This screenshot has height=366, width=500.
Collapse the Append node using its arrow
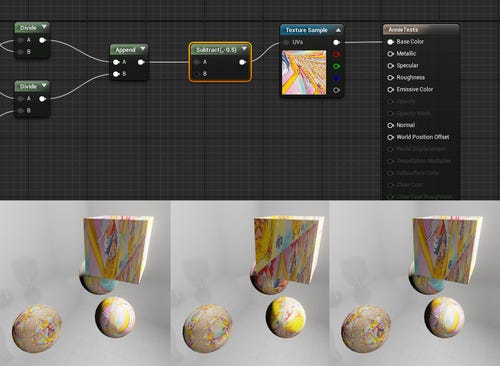[x=143, y=49]
